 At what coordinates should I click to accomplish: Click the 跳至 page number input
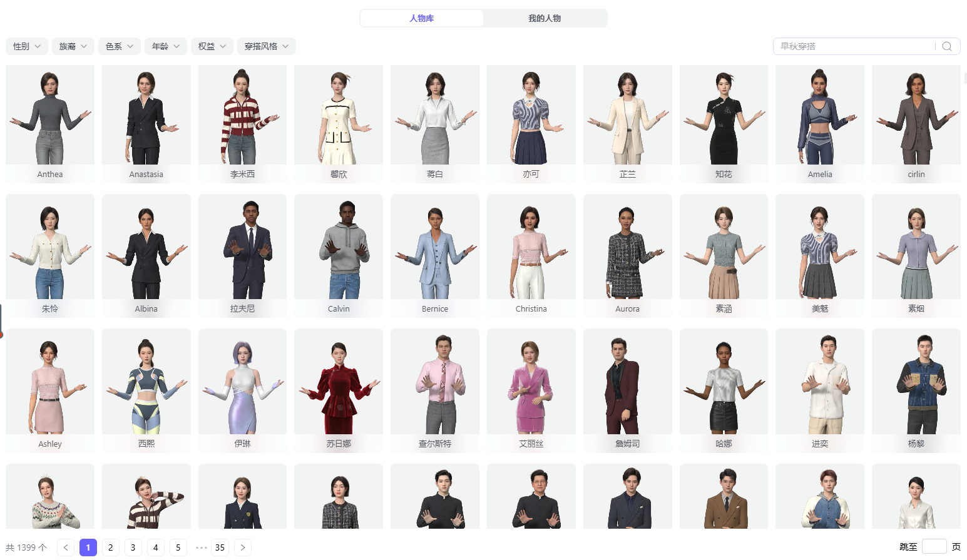(x=934, y=546)
